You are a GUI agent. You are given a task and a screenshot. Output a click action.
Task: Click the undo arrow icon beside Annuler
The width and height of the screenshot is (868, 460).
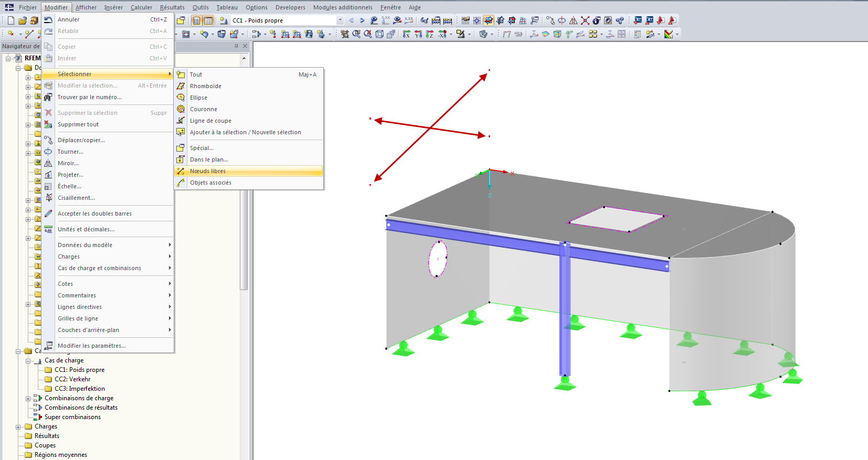pyautogui.click(x=48, y=19)
